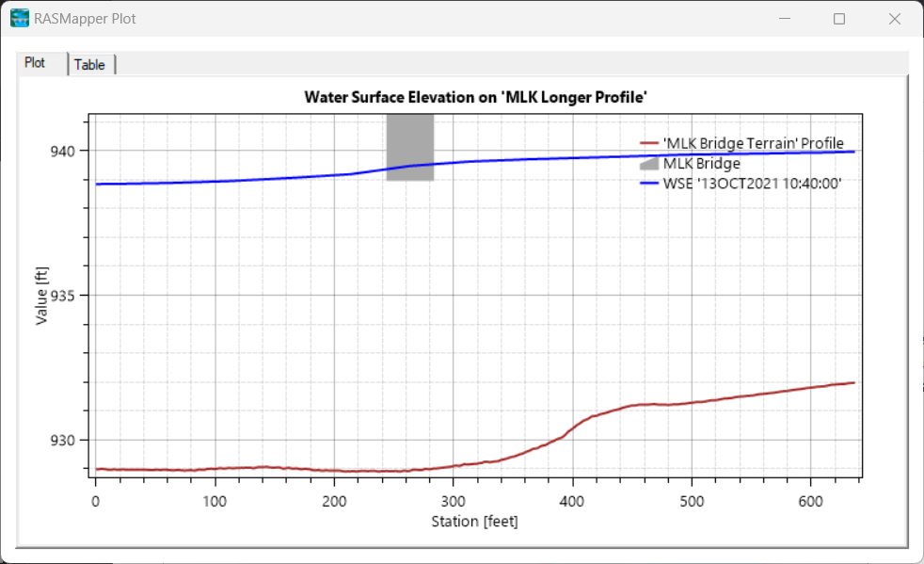Click the gray MLK Bridge legend icon

649,163
